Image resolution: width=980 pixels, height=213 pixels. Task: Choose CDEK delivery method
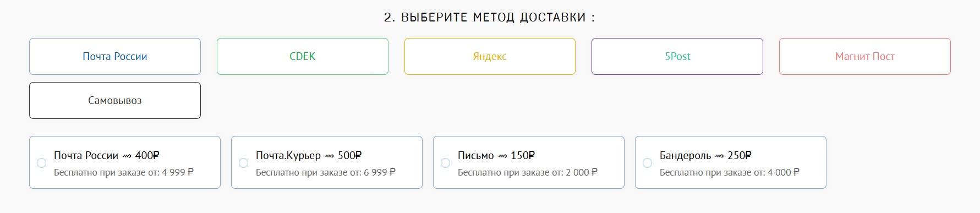pyautogui.click(x=303, y=56)
